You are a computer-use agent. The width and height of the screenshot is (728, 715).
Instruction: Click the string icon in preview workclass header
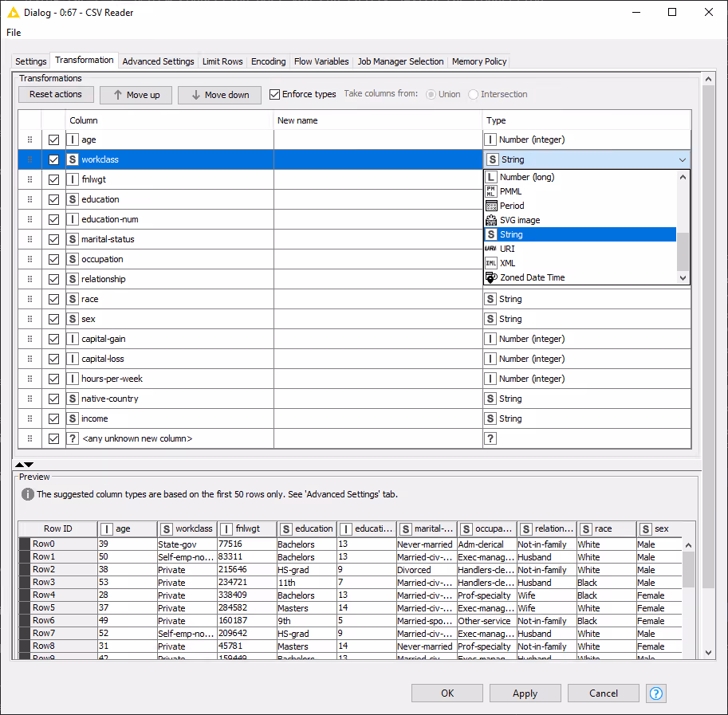pyautogui.click(x=166, y=529)
